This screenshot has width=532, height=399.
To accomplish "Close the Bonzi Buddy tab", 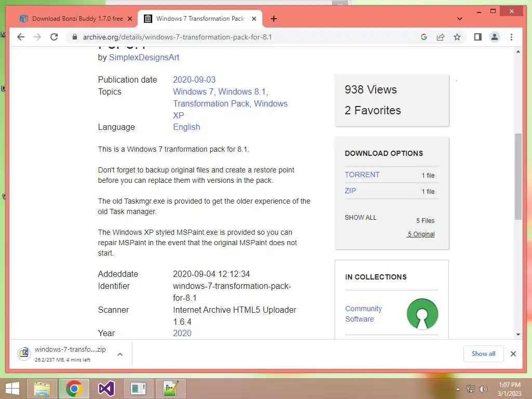I will click(x=129, y=19).
